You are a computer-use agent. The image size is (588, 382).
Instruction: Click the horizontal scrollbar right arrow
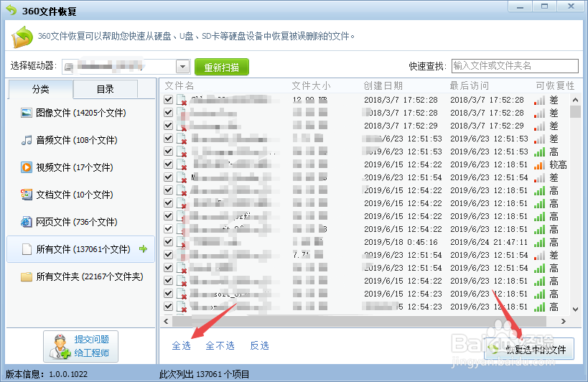coord(563,321)
